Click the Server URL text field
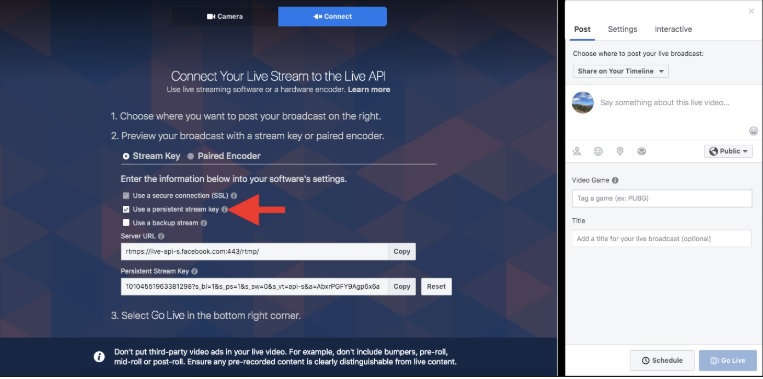The image size is (763, 379). pos(254,252)
